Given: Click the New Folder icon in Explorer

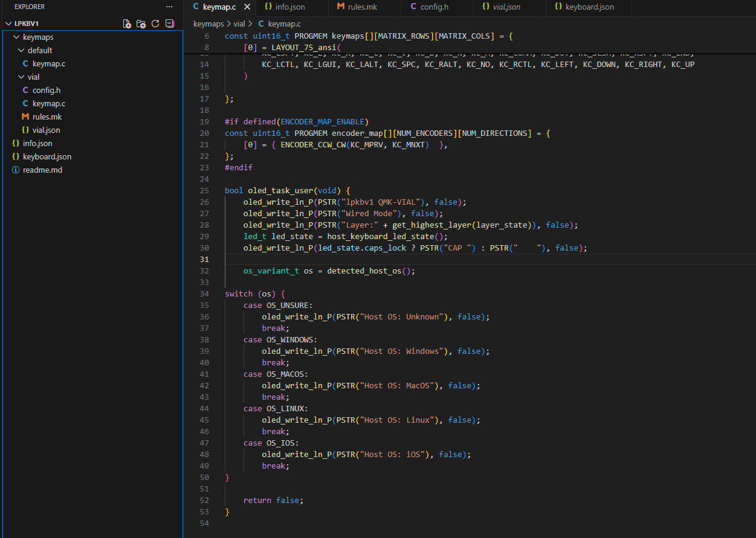Looking at the screenshot, I should pos(141,24).
